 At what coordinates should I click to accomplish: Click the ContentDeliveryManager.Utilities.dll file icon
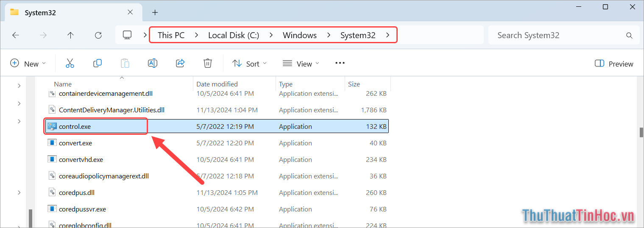52,110
